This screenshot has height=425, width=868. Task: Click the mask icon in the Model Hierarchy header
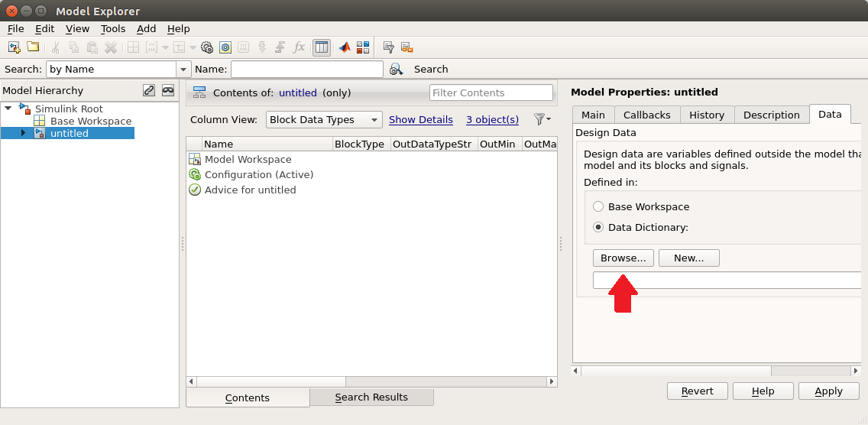pos(168,90)
